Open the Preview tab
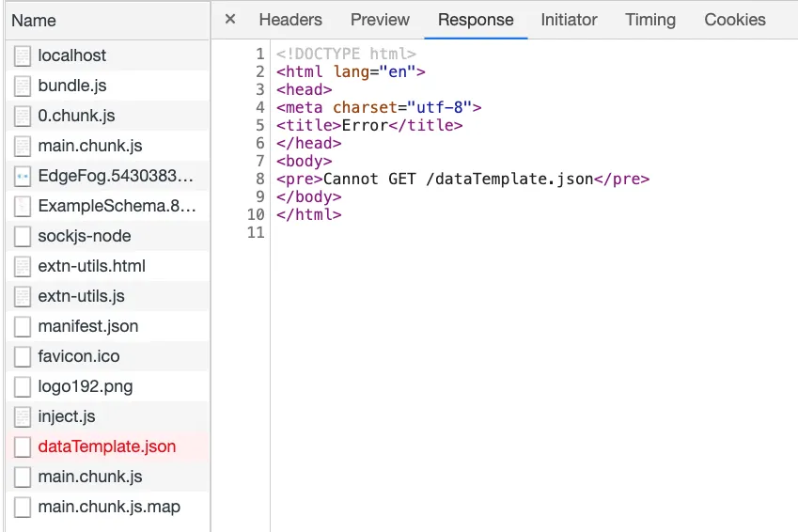Image resolution: width=798 pixels, height=532 pixels. [380, 20]
